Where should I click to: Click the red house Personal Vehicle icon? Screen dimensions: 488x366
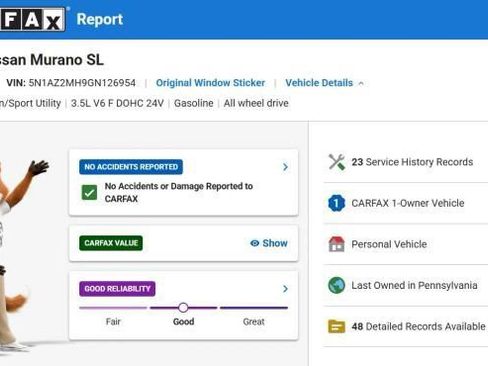pos(337,244)
